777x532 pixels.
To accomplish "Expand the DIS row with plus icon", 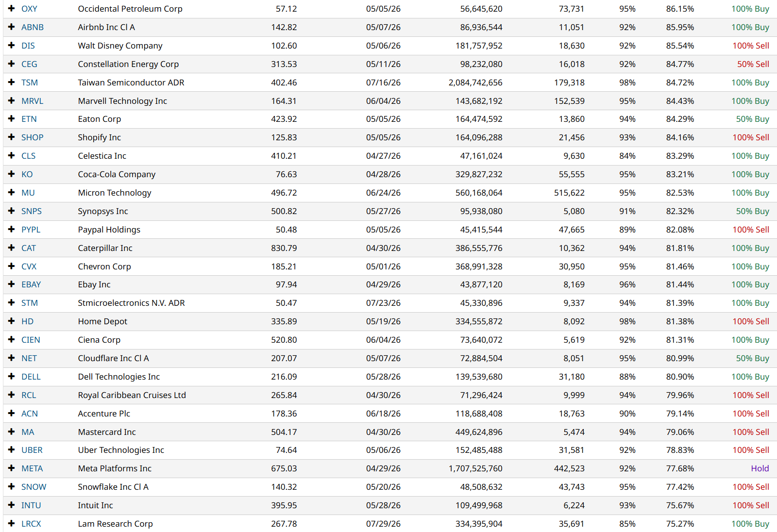I will (12, 46).
